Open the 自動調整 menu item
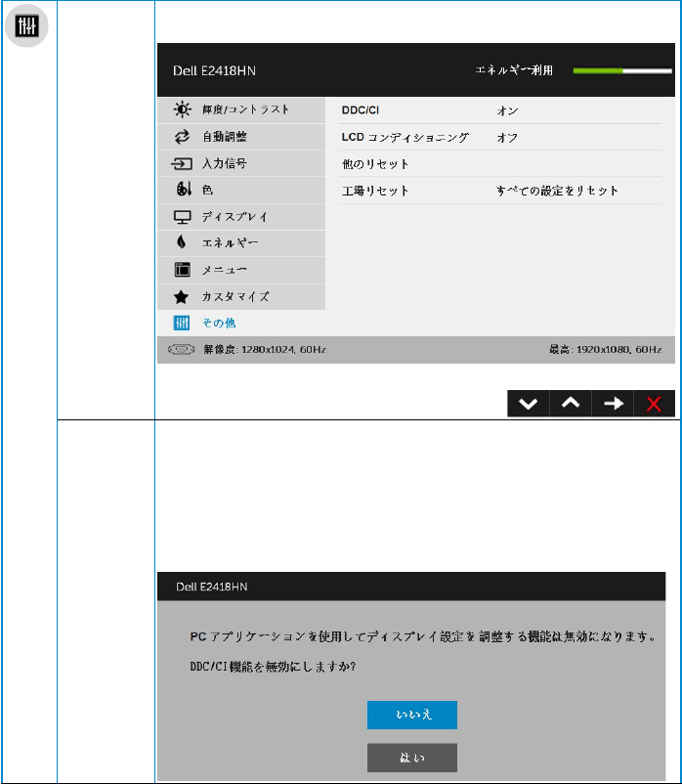682x784 pixels. 241,137
